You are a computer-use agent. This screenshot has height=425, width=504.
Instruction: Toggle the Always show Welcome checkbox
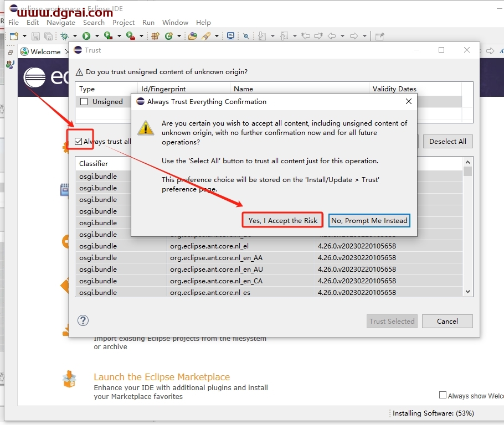point(443,395)
